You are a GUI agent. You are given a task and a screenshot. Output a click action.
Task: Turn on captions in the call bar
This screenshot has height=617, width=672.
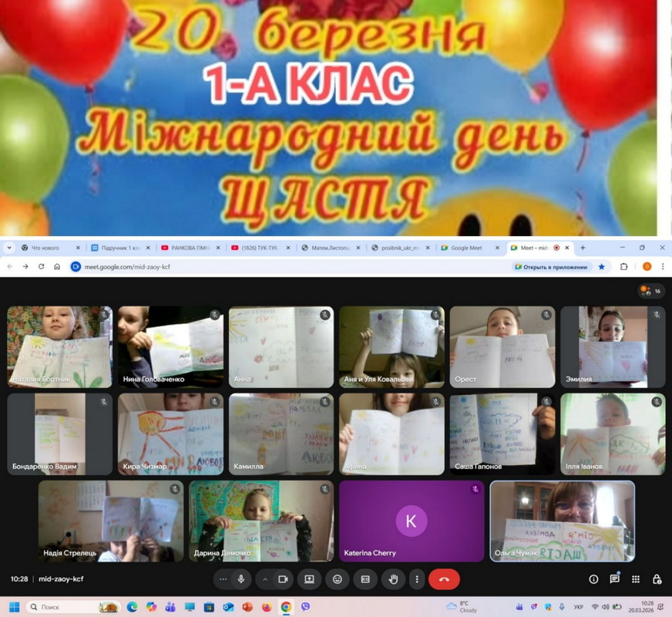[x=365, y=579]
